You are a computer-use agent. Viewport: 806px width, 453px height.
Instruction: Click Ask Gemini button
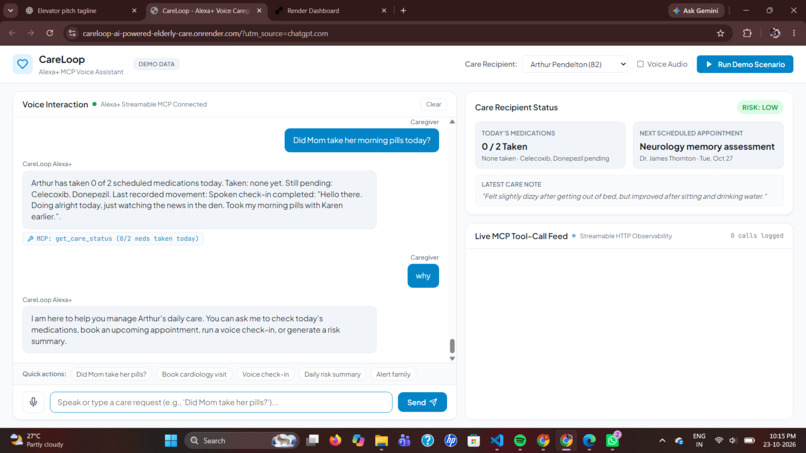(696, 10)
